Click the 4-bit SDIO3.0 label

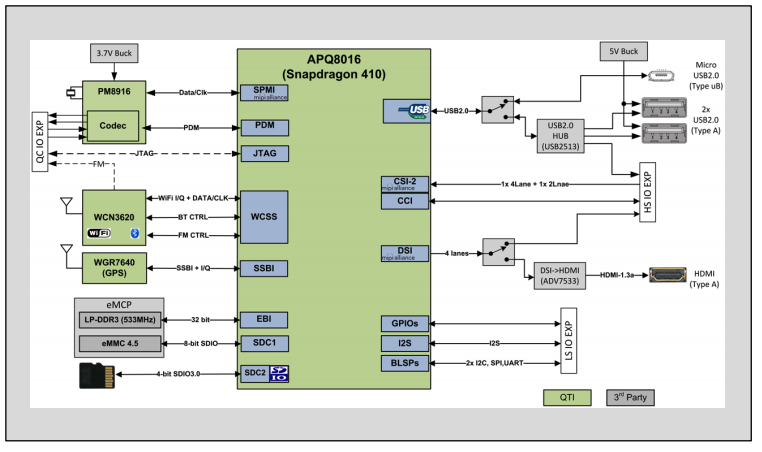click(178, 374)
